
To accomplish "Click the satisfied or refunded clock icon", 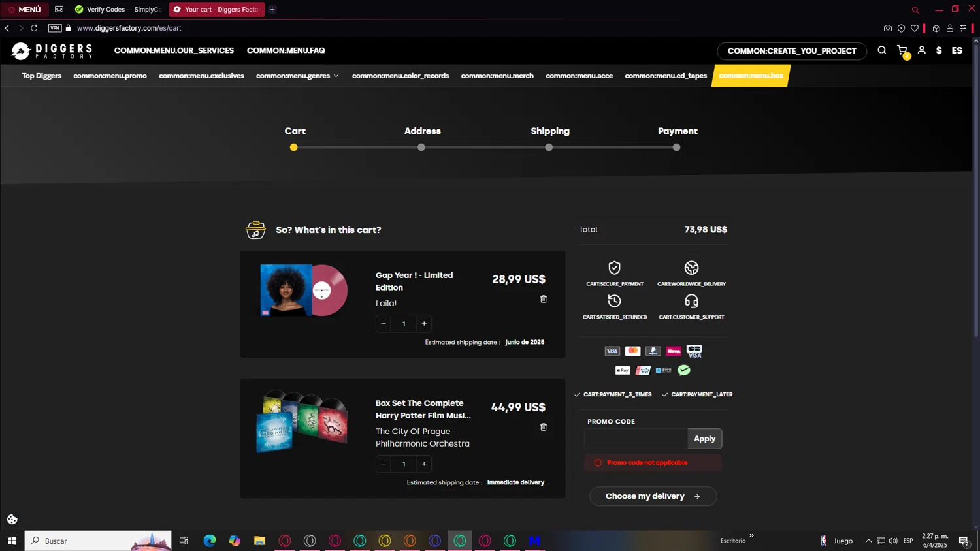I will [x=614, y=301].
